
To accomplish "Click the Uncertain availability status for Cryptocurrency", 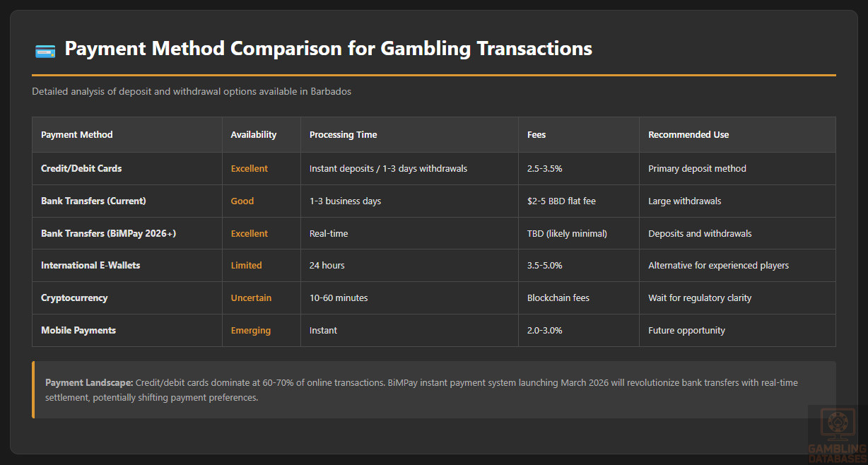I will pos(251,298).
